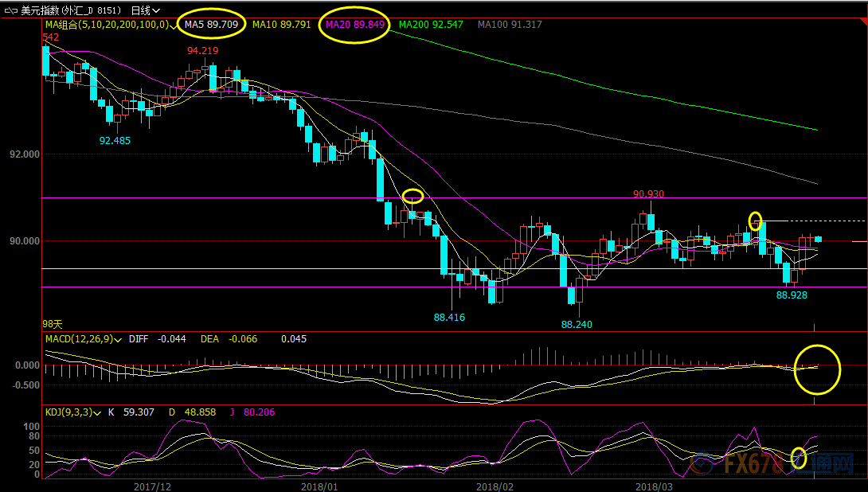Click the 88.240 low price marker
868x492 pixels.
point(577,325)
